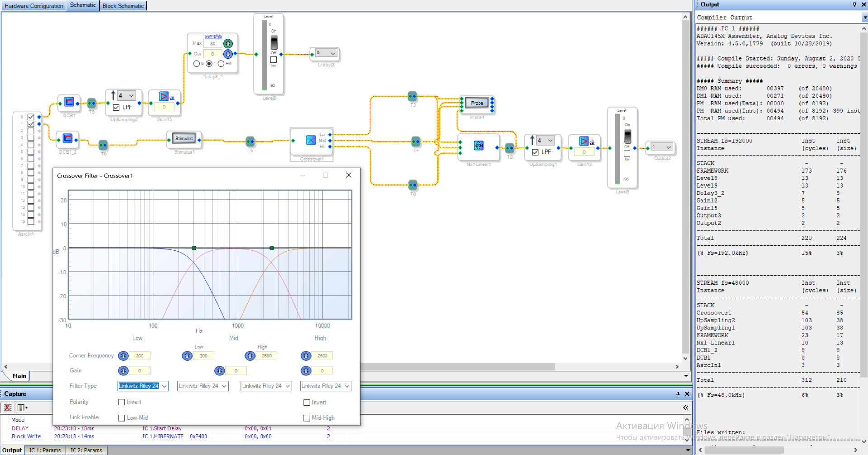868x455 pixels.
Task: Click the Gain12 dB block icon
Action: click(x=584, y=141)
